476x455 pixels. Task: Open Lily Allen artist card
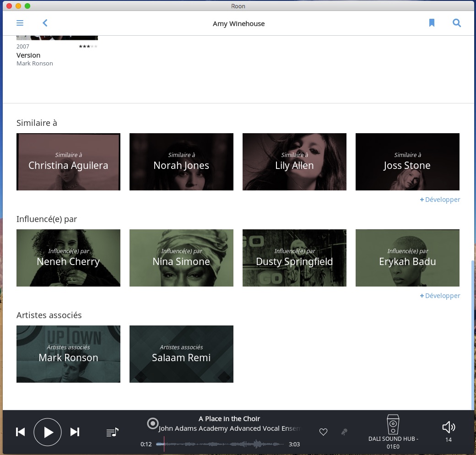pyautogui.click(x=294, y=162)
